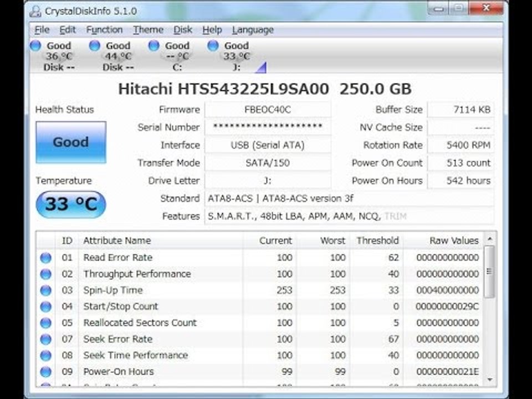Select the 44 °C disk status icon
The width and height of the screenshot is (532, 399).
point(95,46)
